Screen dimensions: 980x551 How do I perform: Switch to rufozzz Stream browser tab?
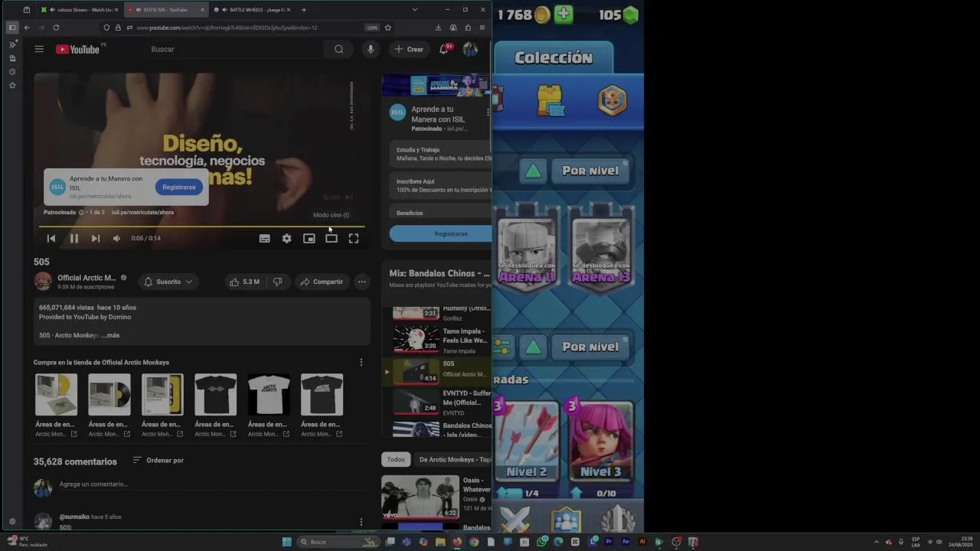[x=80, y=10]
